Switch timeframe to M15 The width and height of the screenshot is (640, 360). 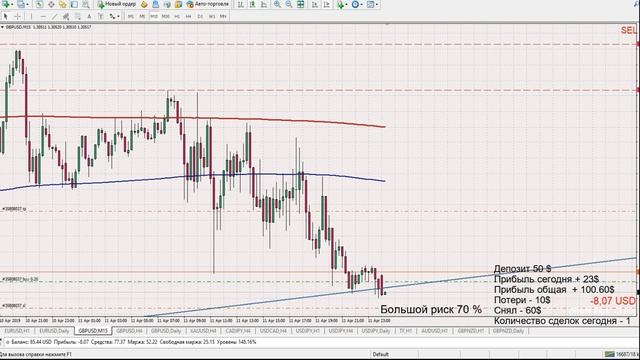coord(153,16)
